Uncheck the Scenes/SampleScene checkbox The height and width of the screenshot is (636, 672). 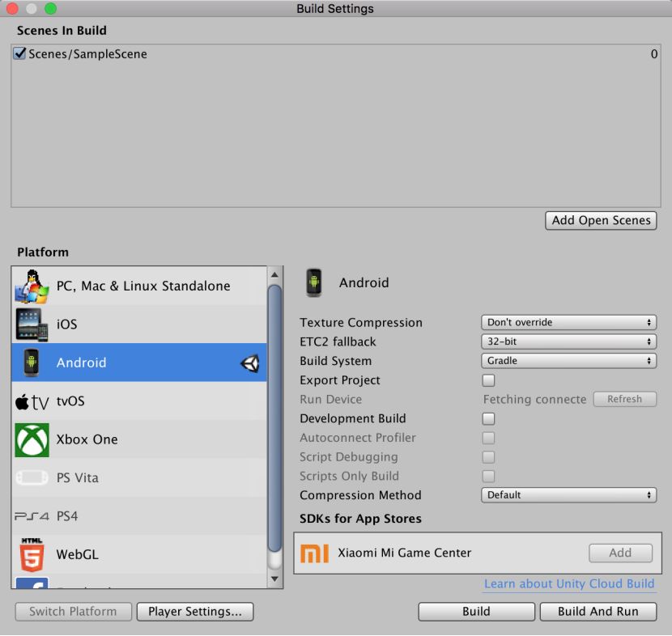click(x=20, y=54)
